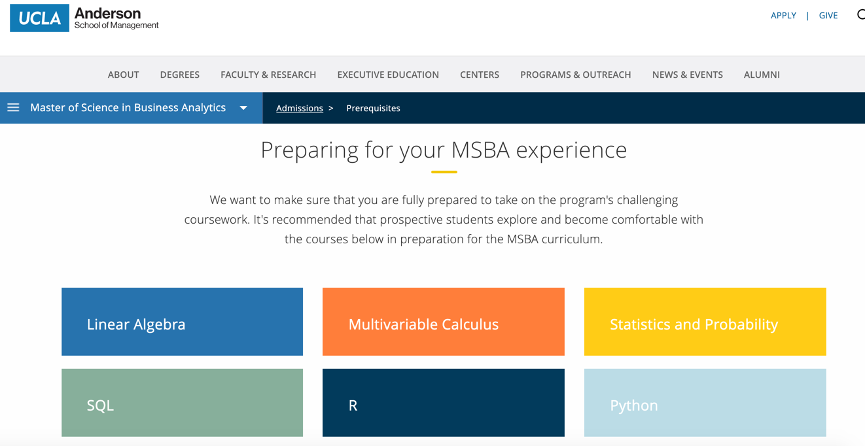The image size is (866, 447).
Task: Click the search magnifier icon
Action: point(861,15)
